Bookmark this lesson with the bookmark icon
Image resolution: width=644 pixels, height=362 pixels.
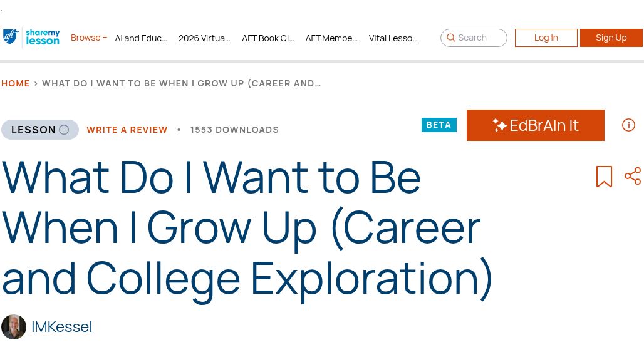(x=604, y=177)
